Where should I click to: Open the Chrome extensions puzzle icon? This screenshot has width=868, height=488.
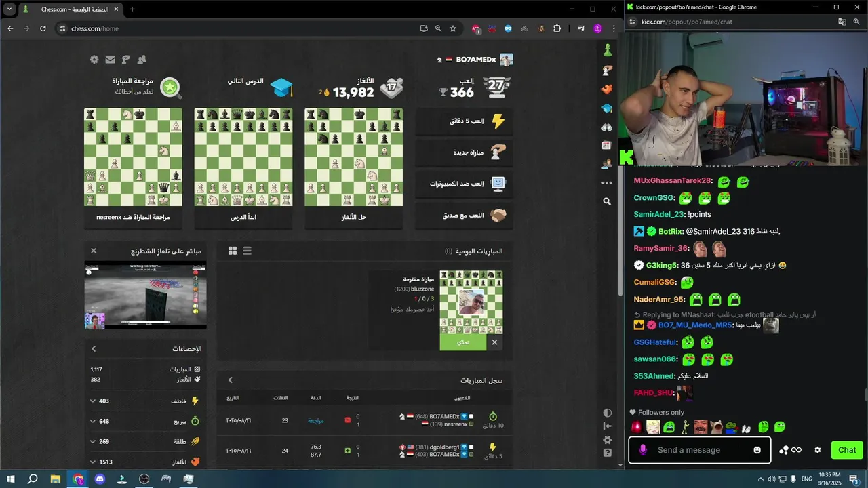[x=557, y=28]
